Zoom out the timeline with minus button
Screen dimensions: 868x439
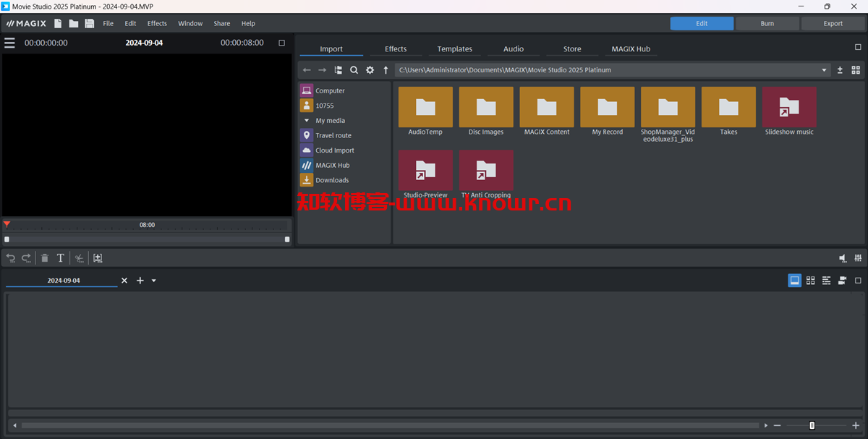click(777, 425)
